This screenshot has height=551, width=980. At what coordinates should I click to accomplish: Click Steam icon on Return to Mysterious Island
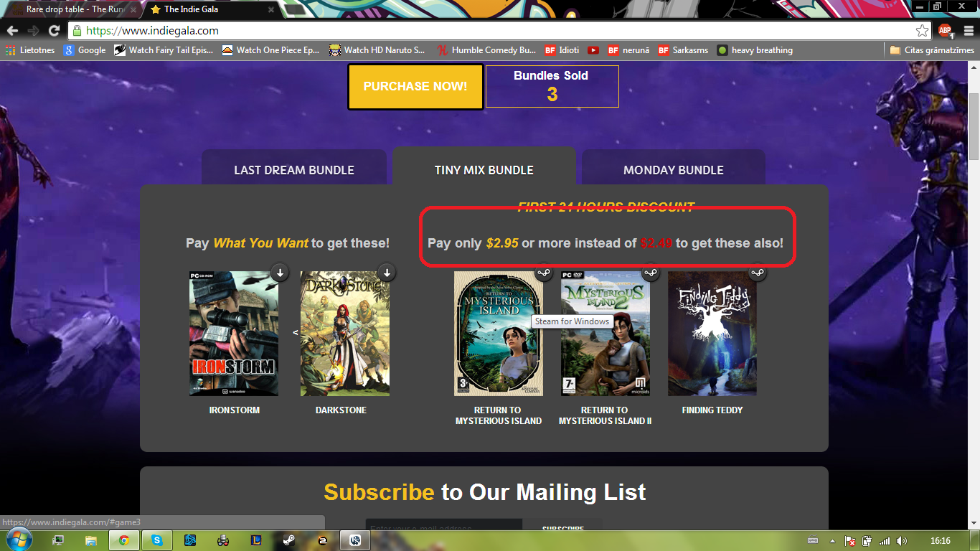[545, 273]
